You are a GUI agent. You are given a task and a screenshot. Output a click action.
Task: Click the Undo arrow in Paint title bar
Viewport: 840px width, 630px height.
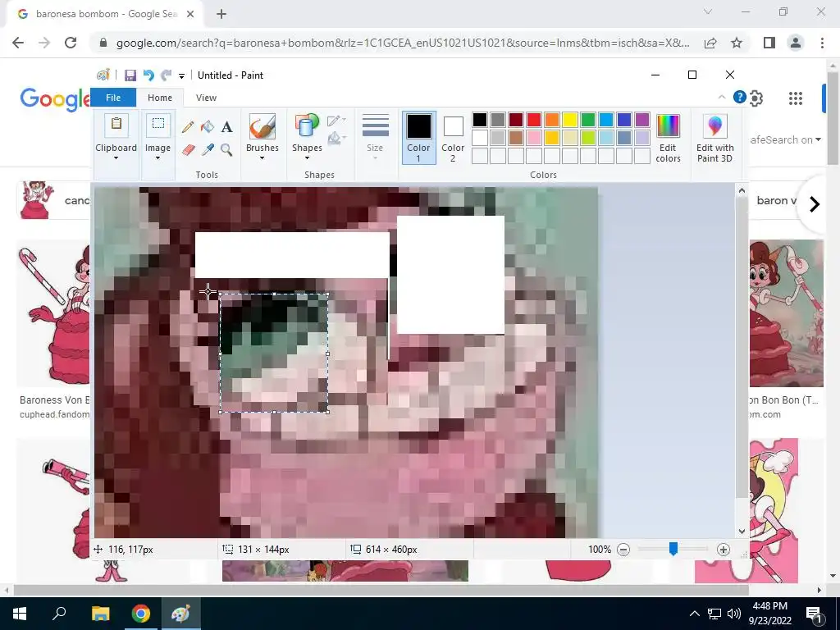coord(148,75)
